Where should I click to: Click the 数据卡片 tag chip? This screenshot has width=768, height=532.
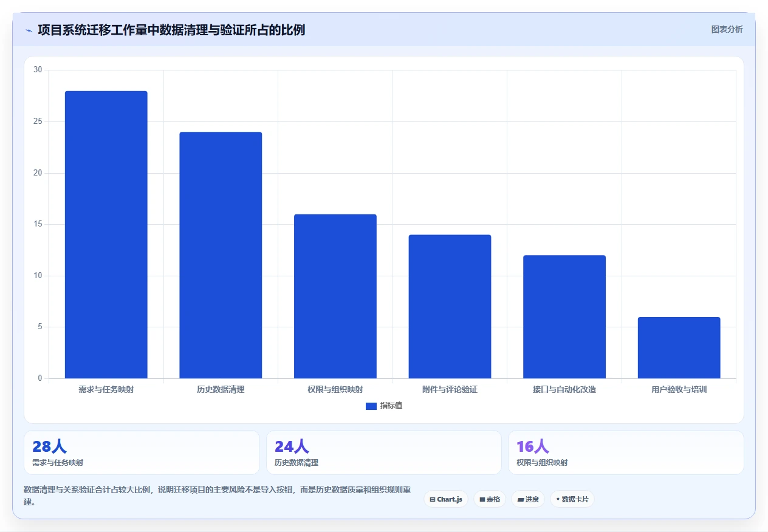[x=572, y=499]
